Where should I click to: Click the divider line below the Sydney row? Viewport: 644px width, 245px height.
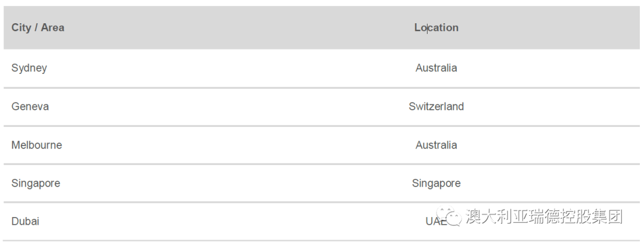[x=322, y=88]
